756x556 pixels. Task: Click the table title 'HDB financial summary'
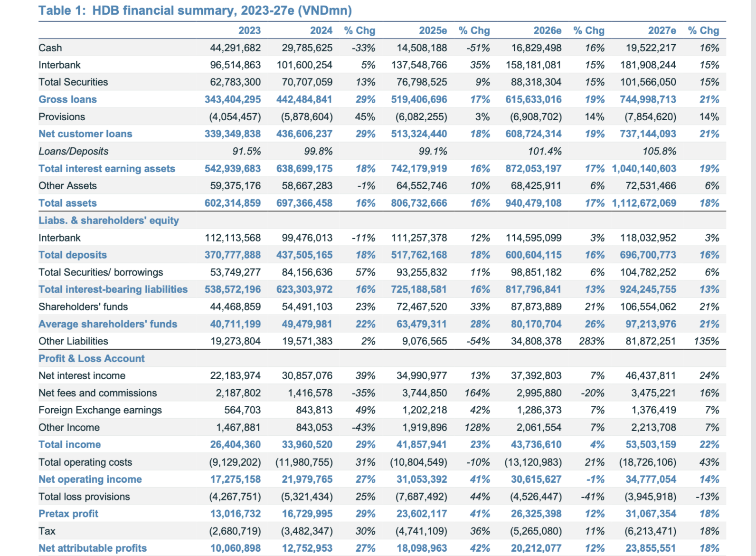[195, 10]
